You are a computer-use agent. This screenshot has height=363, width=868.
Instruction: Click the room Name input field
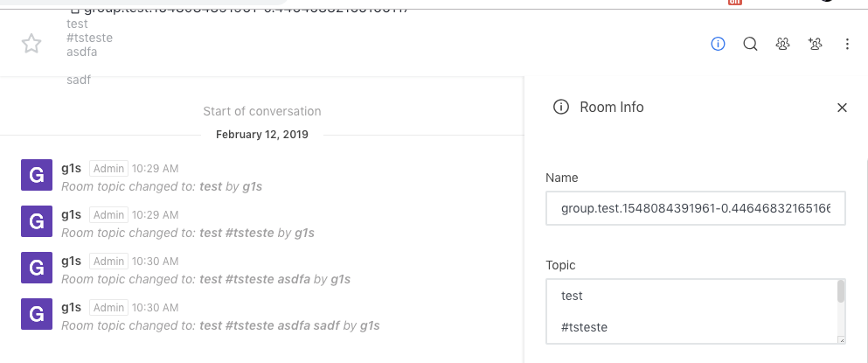[695, 209]
